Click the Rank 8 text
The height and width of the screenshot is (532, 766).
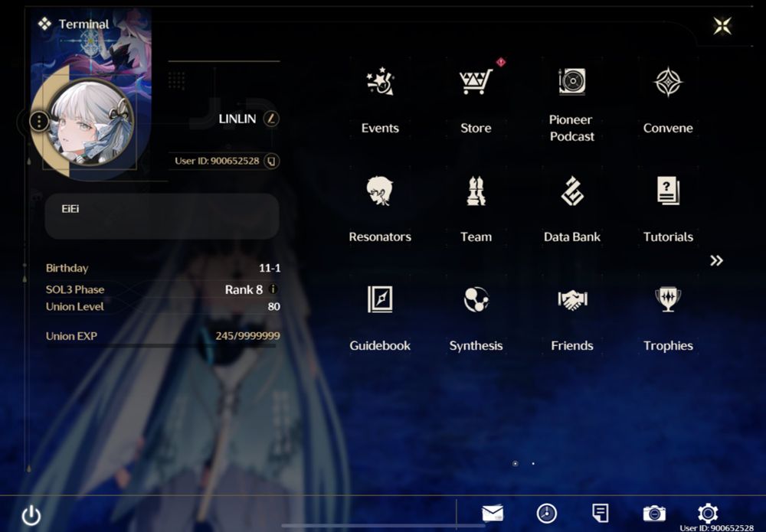click(x=244, y=289)
